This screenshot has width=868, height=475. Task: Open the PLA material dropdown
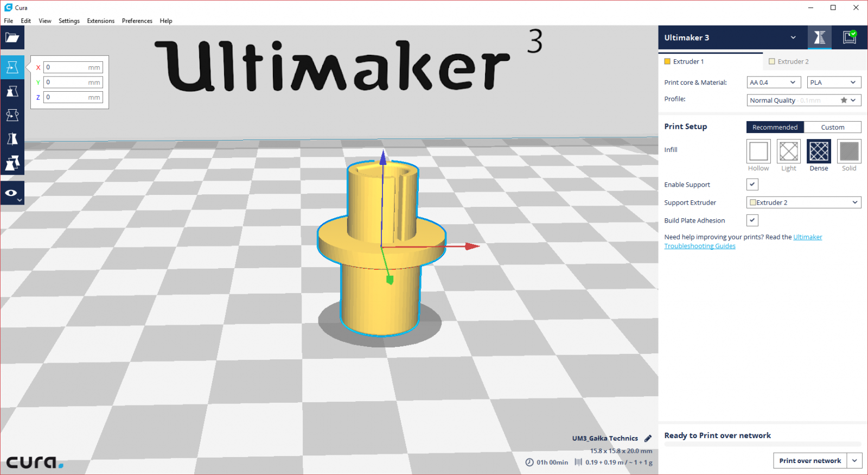[834, 83]
